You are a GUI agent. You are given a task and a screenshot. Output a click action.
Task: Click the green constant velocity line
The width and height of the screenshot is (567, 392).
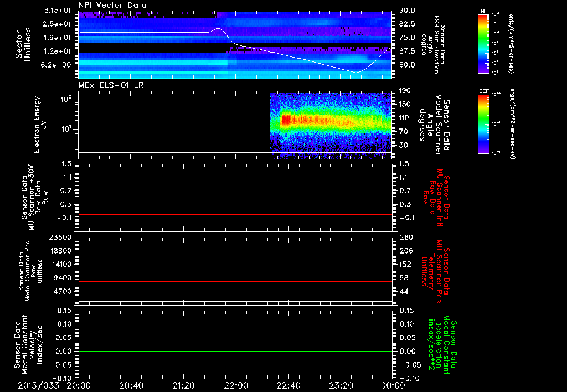(x=235, y=352)
